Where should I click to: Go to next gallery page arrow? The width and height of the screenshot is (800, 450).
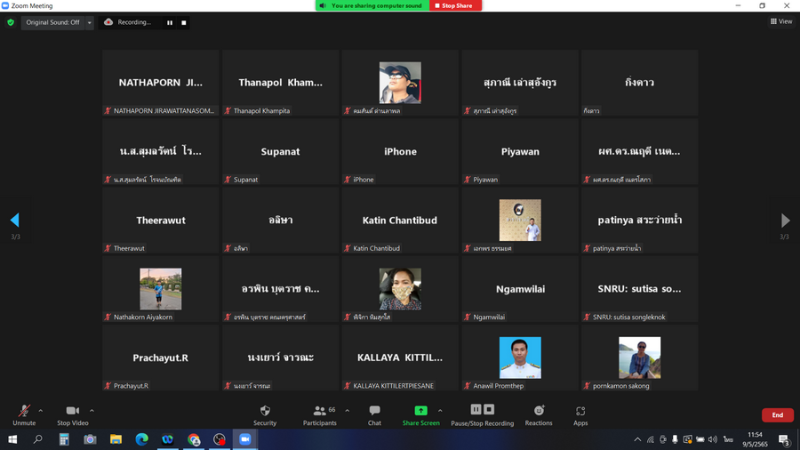point(785,220)
